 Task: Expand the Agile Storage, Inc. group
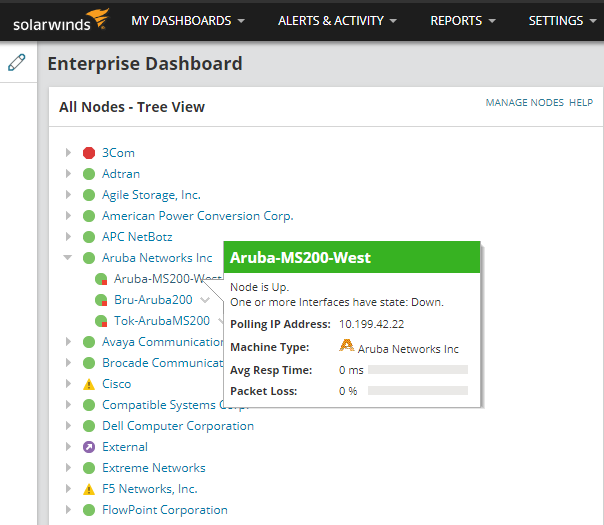tap(68, 195)
